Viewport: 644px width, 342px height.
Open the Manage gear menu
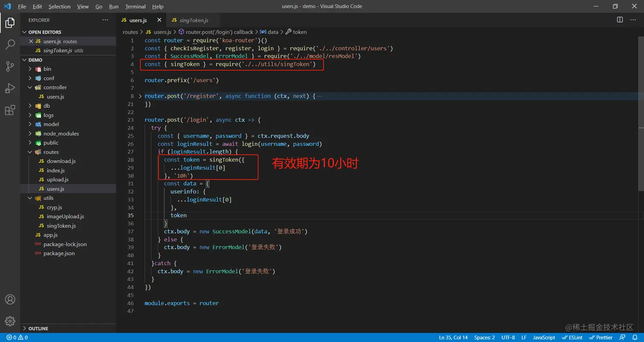coord(10,321)
